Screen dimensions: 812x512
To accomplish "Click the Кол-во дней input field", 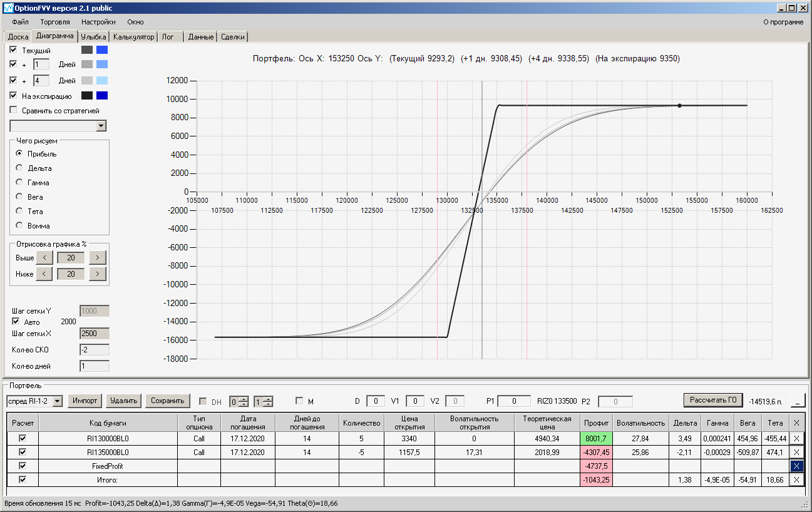I will pos(95,366).
